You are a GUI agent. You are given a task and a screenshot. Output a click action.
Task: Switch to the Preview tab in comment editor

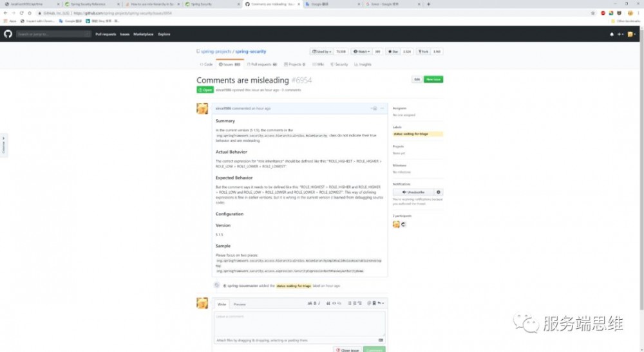coord(240,304)
